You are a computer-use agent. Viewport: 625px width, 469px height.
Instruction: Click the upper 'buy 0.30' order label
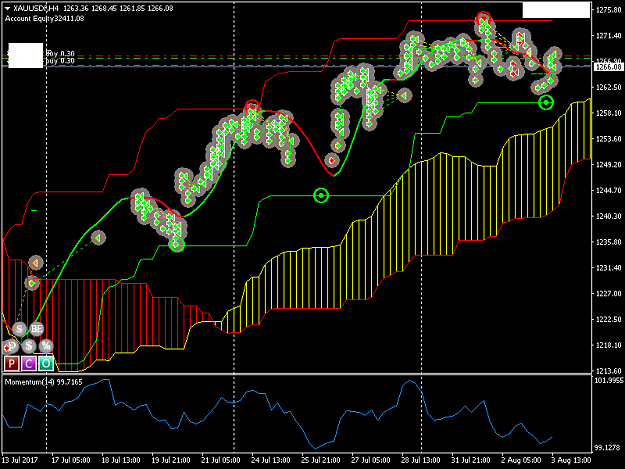(x=61, y=53)
